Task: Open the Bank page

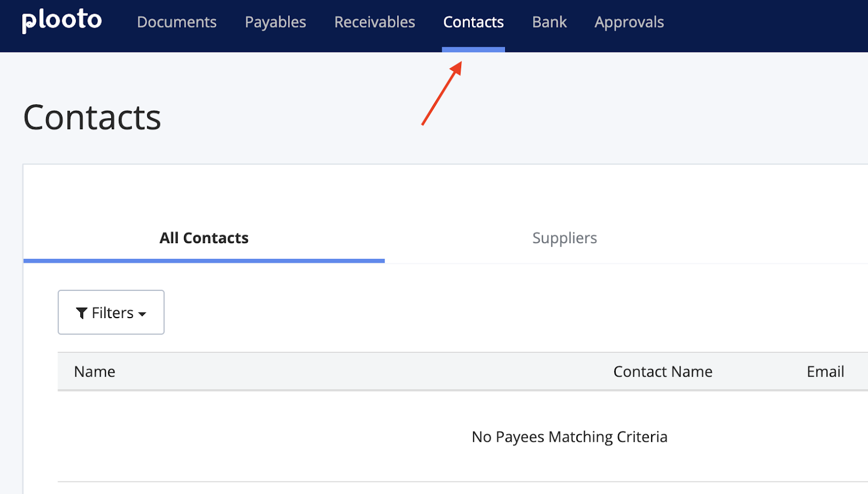Action: click(x=549, y=22)
